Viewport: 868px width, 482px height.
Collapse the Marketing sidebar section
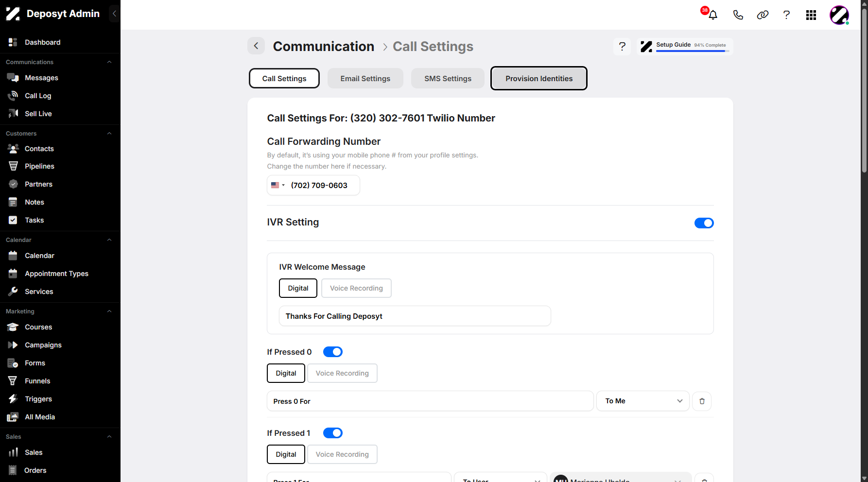click(x=109, y=311)
